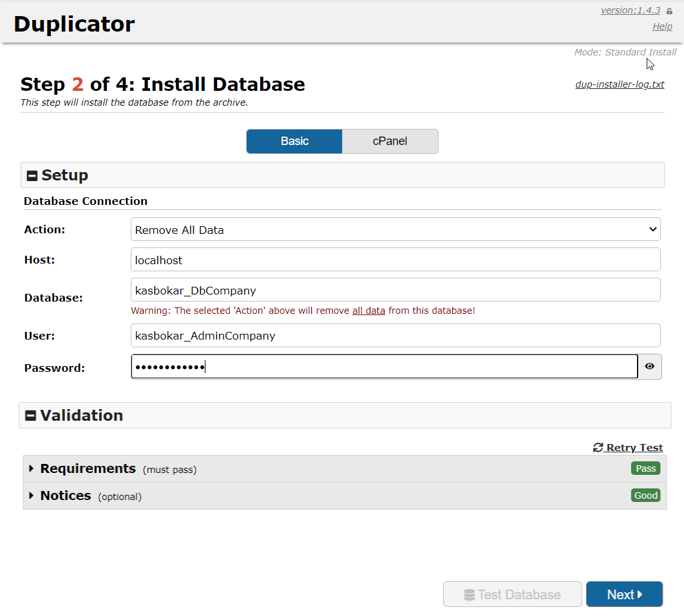Click the Notices label text
This screenshot has width=684, height=616.
tap(66, 496)
